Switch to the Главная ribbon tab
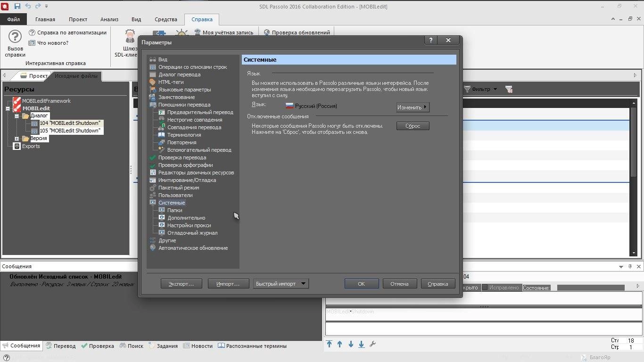 [45, 19]
